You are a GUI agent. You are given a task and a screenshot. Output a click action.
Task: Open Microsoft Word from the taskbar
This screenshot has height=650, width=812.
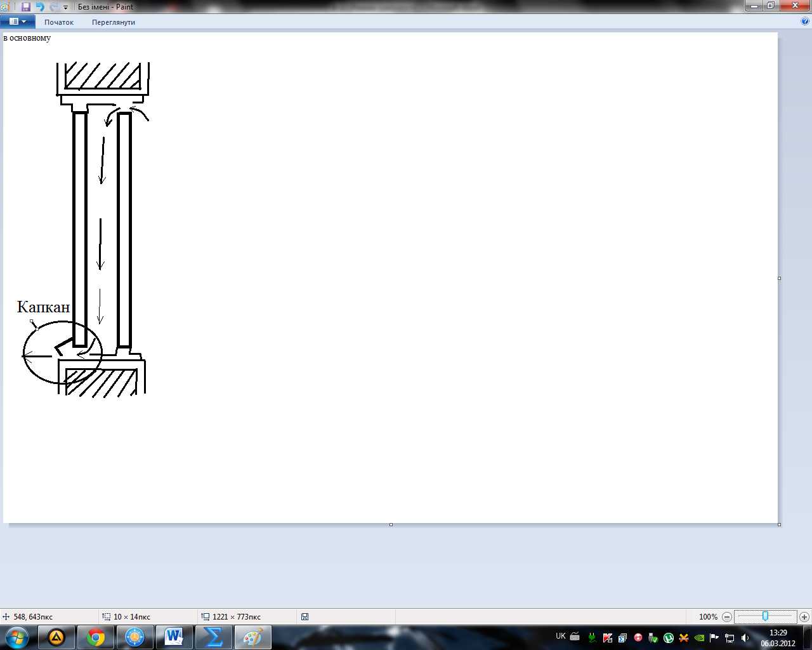coord(174,637)
